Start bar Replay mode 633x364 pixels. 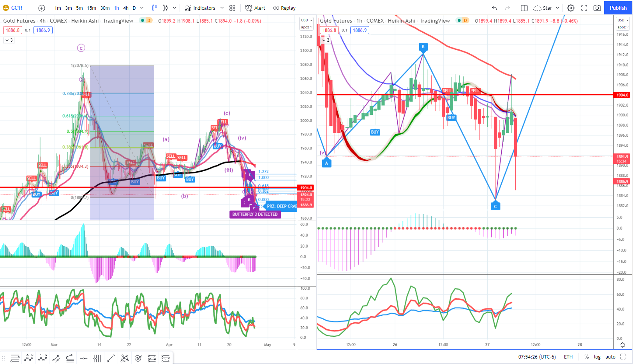[x=284, y=8]
